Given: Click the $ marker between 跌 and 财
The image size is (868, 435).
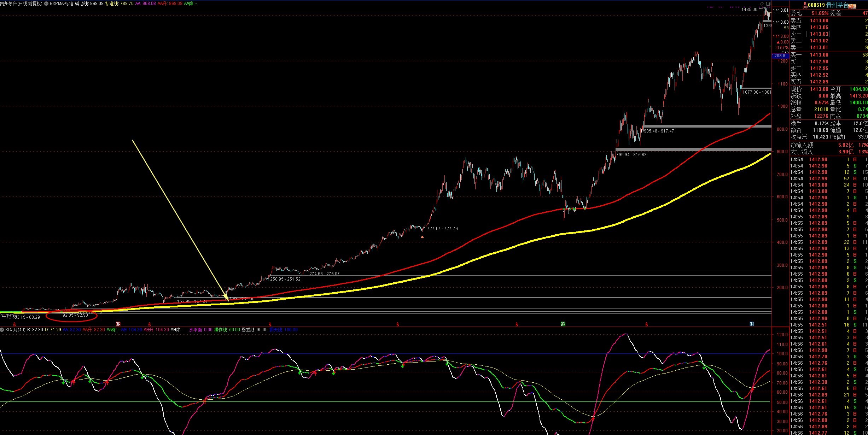Looking at the screenshot, I should click(x=647, y=324).
